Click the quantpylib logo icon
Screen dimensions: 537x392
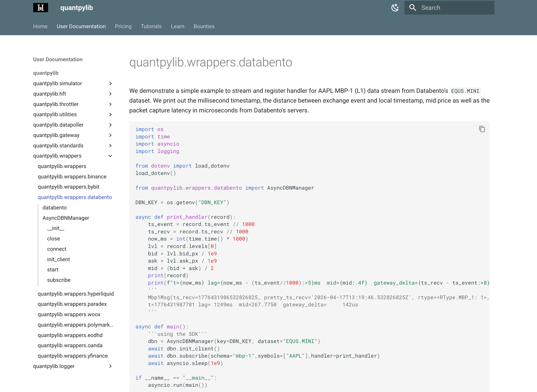pyautogui.click(x=40, y=8)
